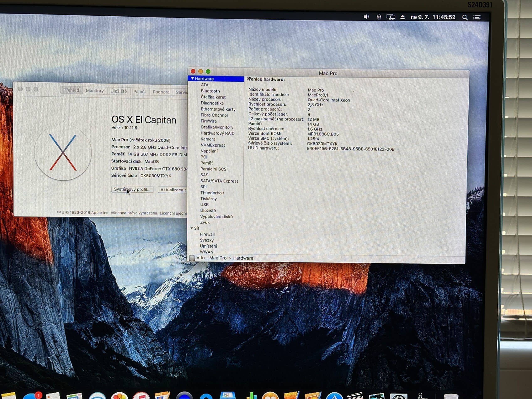Click the Systémový profil button
Screen dimensions: 532x399
tap(132, 190)
